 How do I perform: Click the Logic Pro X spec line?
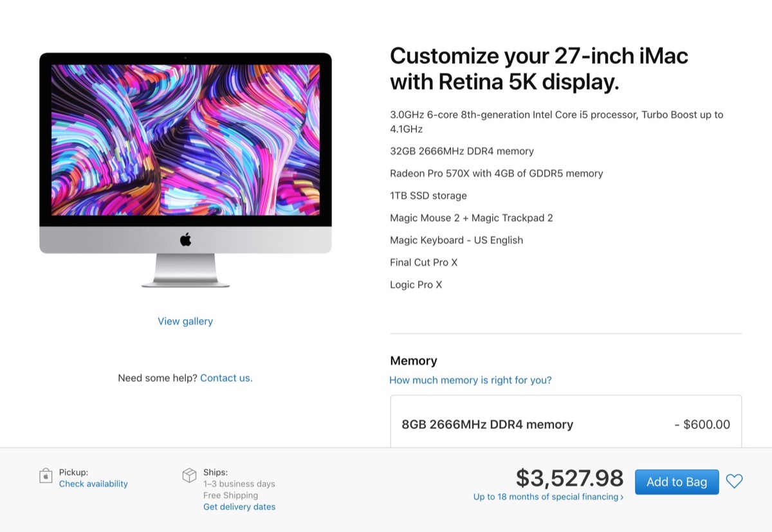coord(416,284)
